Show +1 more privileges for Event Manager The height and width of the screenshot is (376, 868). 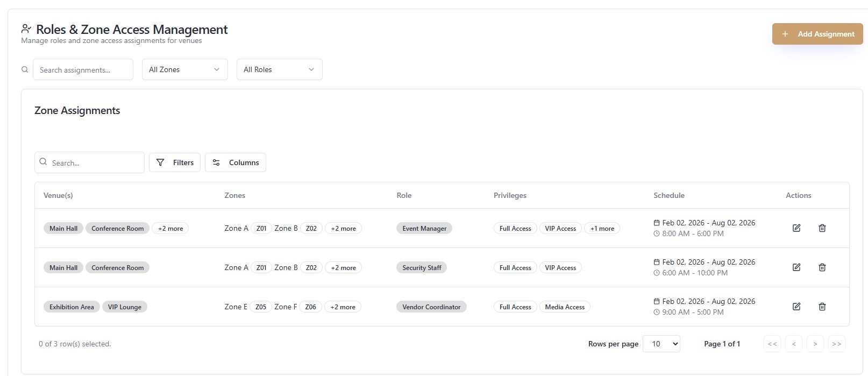(x=602, y=229)
